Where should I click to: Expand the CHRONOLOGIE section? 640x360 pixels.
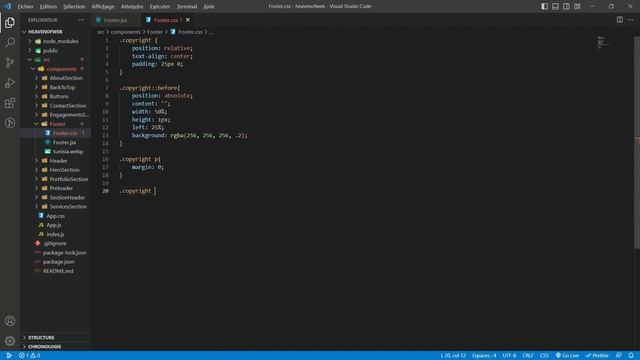(x=56, y=347)
